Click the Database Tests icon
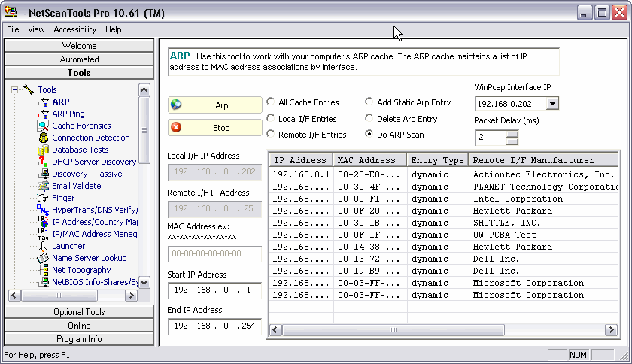The width and height of the screenshot is (632, 364). click(x=43, y=150)
